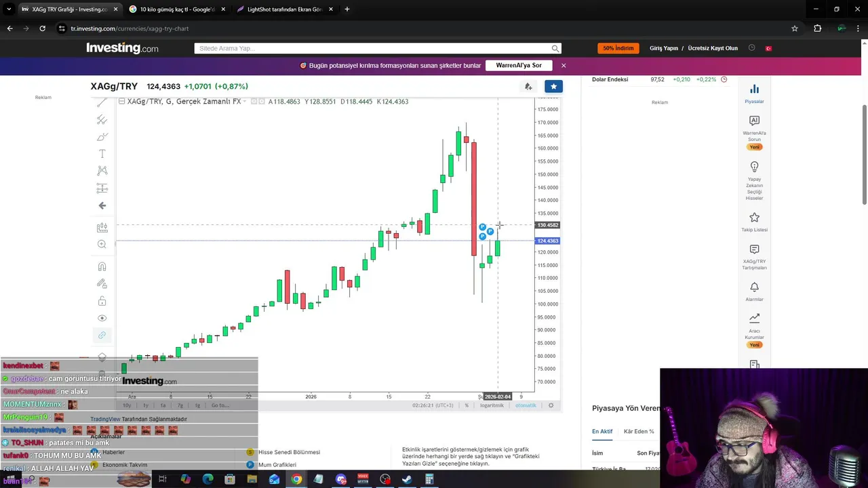Close the WarrenAI promo banner
868x488 pixels.
[564, 66]
